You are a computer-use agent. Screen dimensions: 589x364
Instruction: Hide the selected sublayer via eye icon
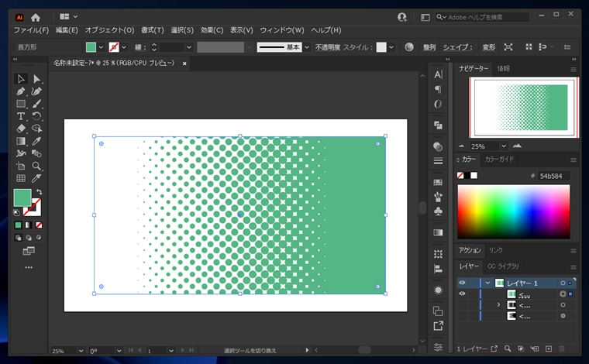click(x=463, y=294)
